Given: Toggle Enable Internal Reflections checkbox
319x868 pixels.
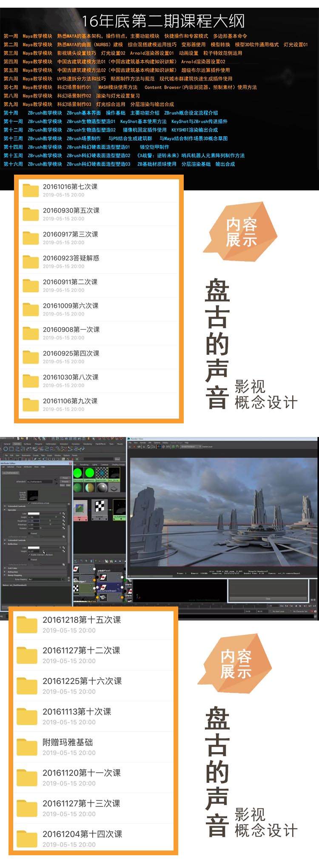Looking at the screenshot, I should 29,555.
